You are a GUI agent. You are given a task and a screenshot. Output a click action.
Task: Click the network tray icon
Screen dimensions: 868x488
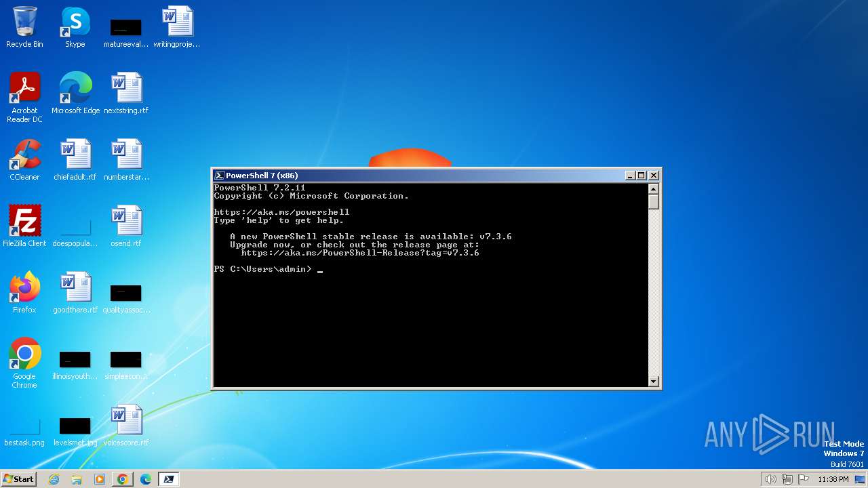click(787, 479)
